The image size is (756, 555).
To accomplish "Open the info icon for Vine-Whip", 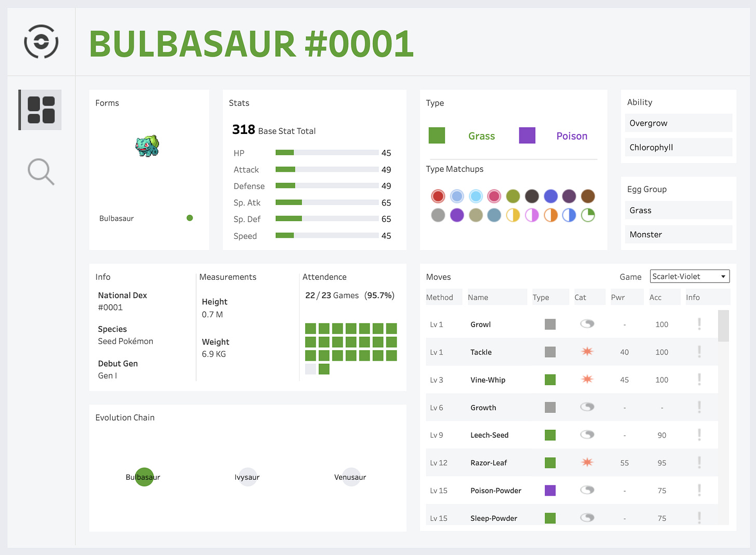I will [699, 380].
